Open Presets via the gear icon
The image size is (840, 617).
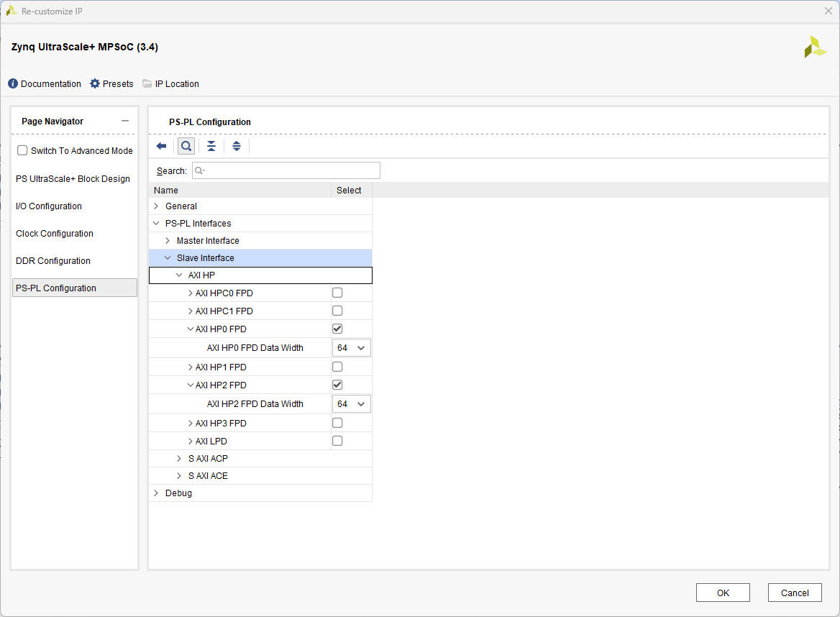tap(95, 84)
